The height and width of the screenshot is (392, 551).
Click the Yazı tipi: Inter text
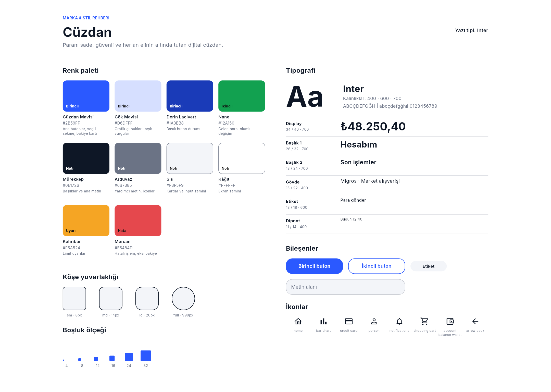471,30
